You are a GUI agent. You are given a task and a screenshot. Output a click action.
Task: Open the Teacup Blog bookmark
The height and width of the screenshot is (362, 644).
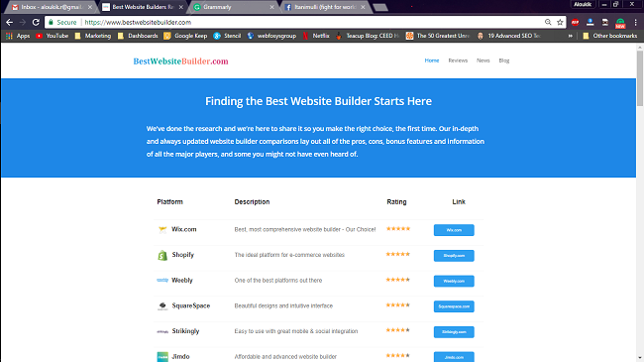click(368, 36)
